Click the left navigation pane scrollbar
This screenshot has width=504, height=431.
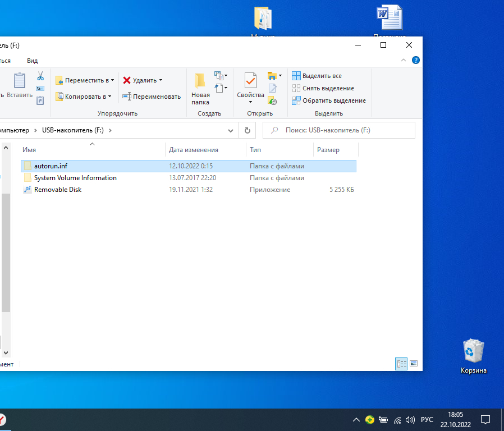point(6,253)
